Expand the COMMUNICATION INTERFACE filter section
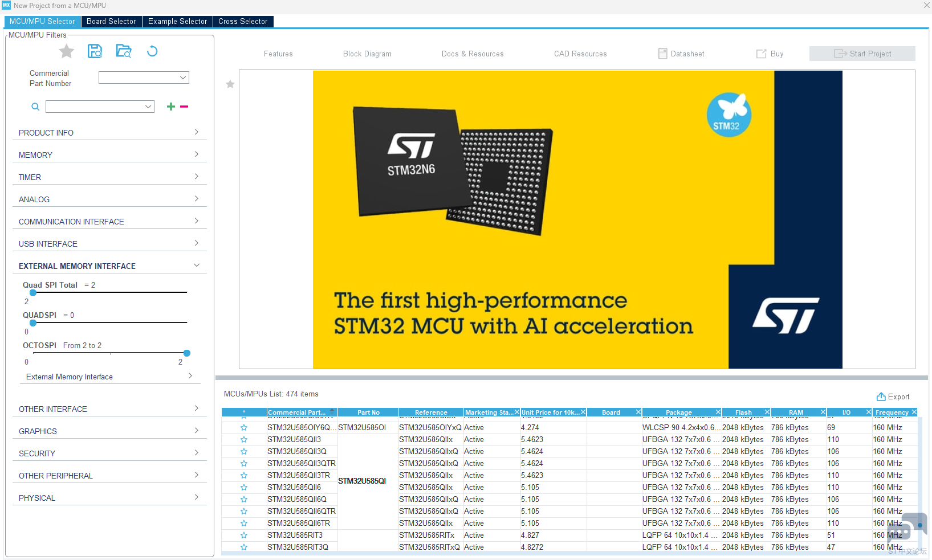 tap(109, 221)
